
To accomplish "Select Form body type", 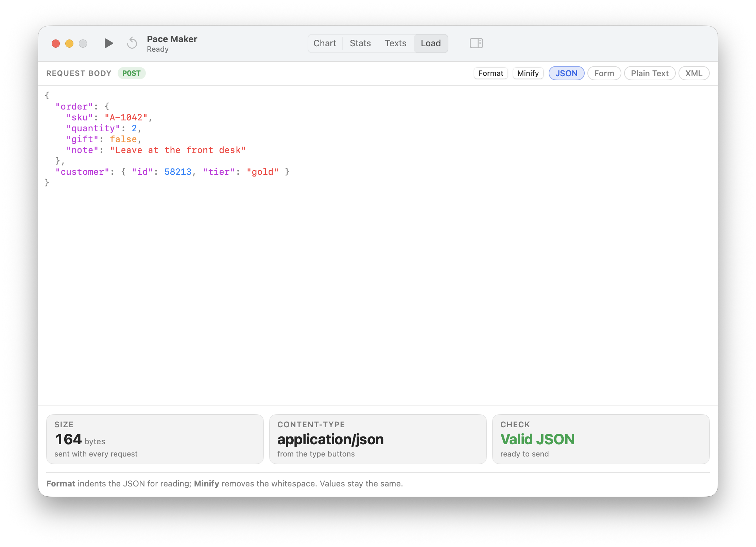I will [x=604, y=73].
